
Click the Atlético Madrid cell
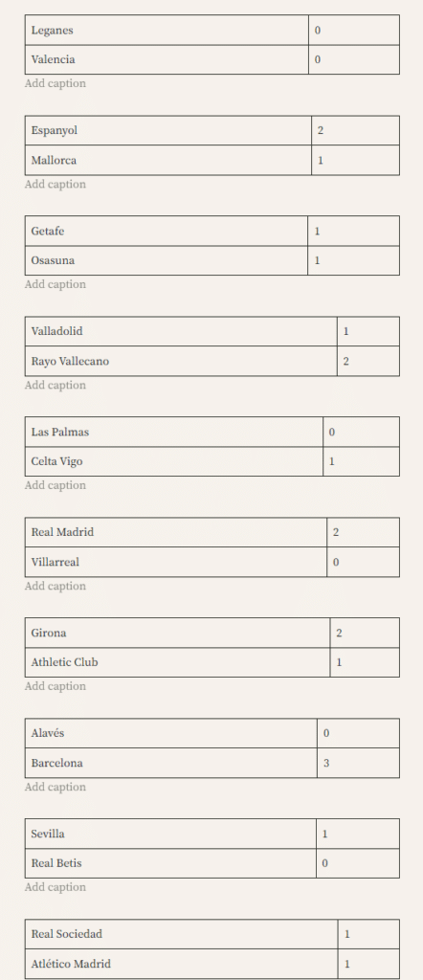182,964
